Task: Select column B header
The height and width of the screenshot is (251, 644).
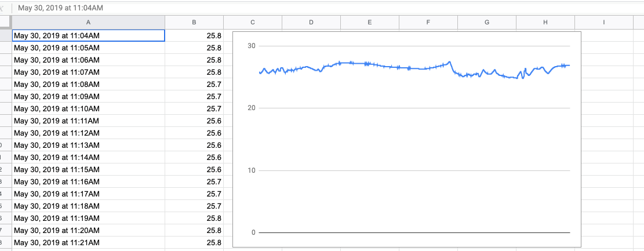Action: (194, 23)
